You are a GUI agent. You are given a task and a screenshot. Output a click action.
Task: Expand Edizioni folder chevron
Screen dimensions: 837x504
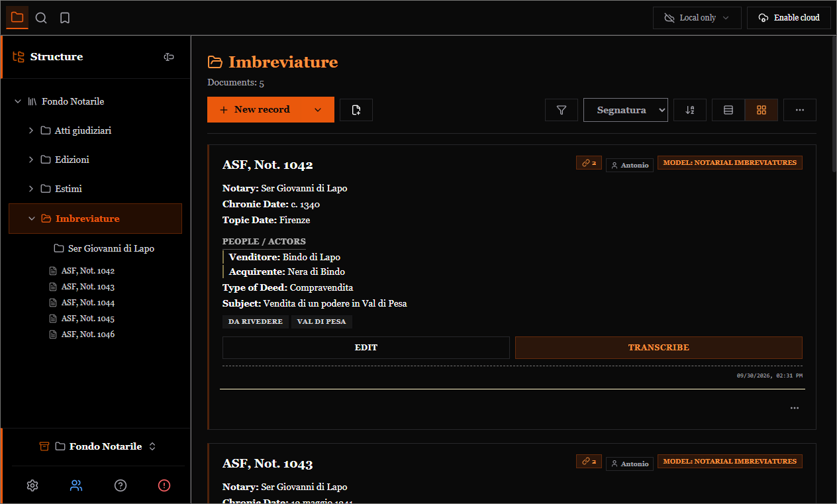pos(31,160)
